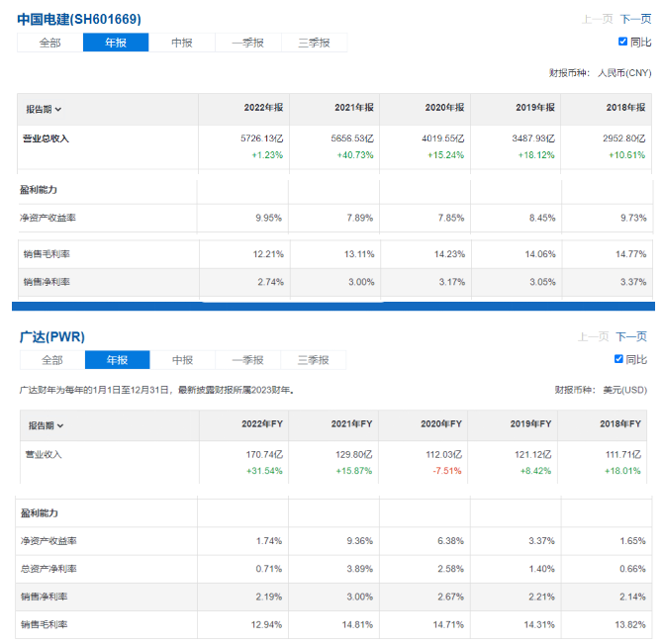The width and height of the screenshot is (663, 644).
Task: Switch to 三季报 tab for 中国电建
Action: pos(314,43)
